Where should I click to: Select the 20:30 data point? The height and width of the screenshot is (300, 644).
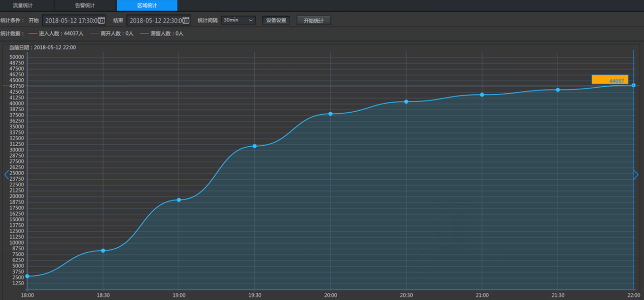(x=406, y=102)
